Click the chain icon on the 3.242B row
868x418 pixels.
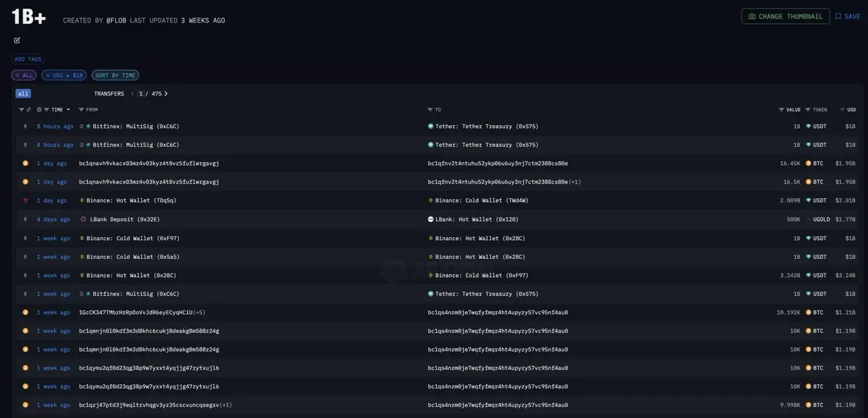(25, 275)
